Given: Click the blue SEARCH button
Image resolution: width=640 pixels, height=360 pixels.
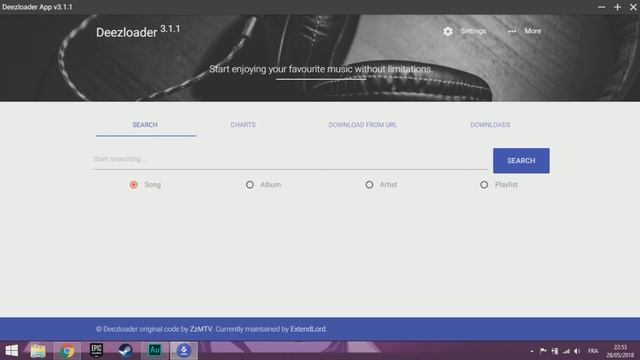Looking at the screenshot, I should (521, 161).
